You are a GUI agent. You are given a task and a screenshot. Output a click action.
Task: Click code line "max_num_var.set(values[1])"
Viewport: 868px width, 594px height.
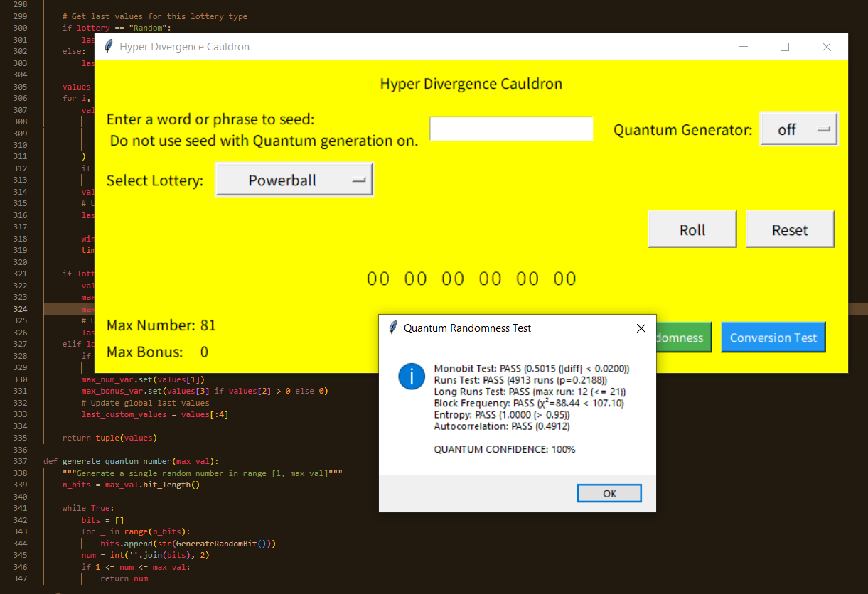[x=143, y=379]
